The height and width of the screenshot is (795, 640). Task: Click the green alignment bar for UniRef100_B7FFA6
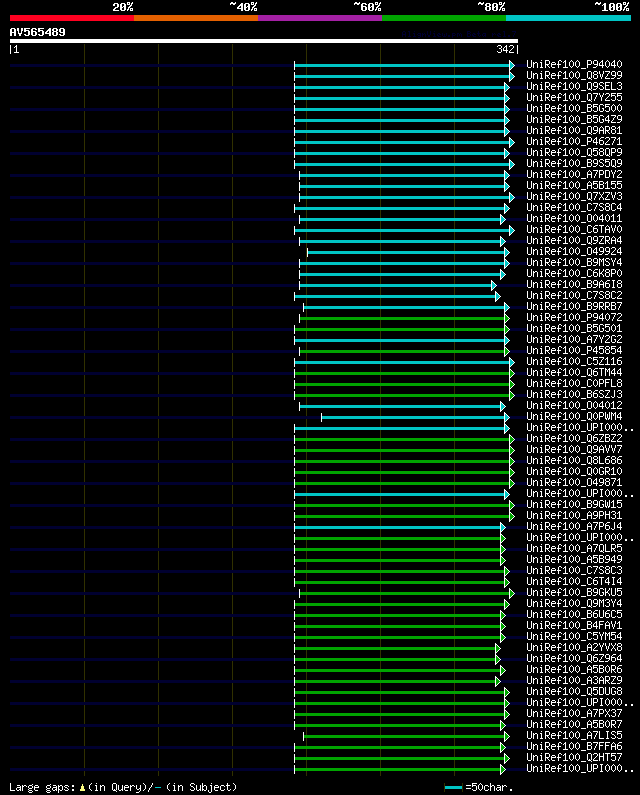coord(400,747)
